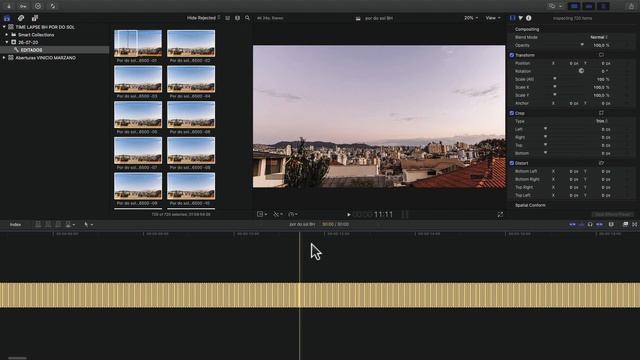Toggle browser list view icon
The width and height of the screenshot is (640, 360).
click(x=228, y=18)
